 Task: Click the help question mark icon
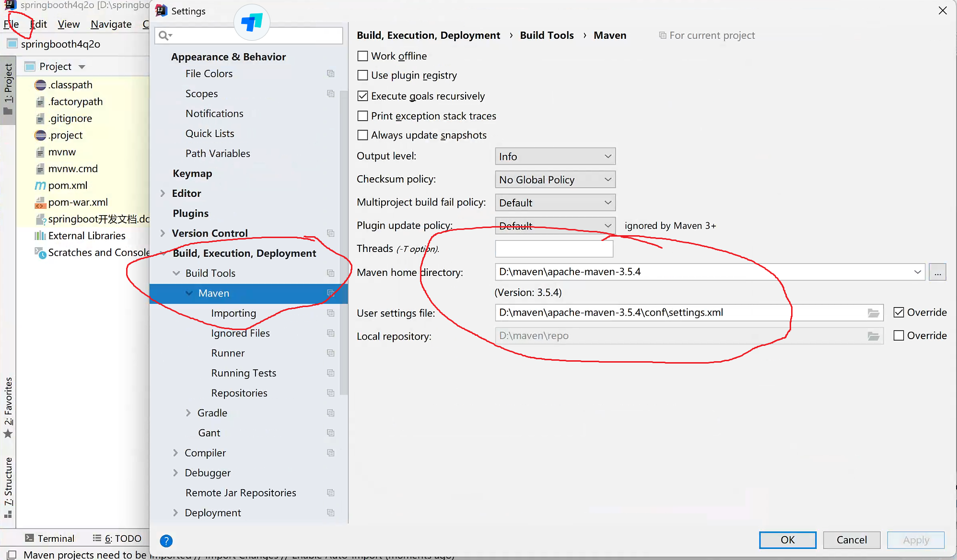tap(166, 541)
